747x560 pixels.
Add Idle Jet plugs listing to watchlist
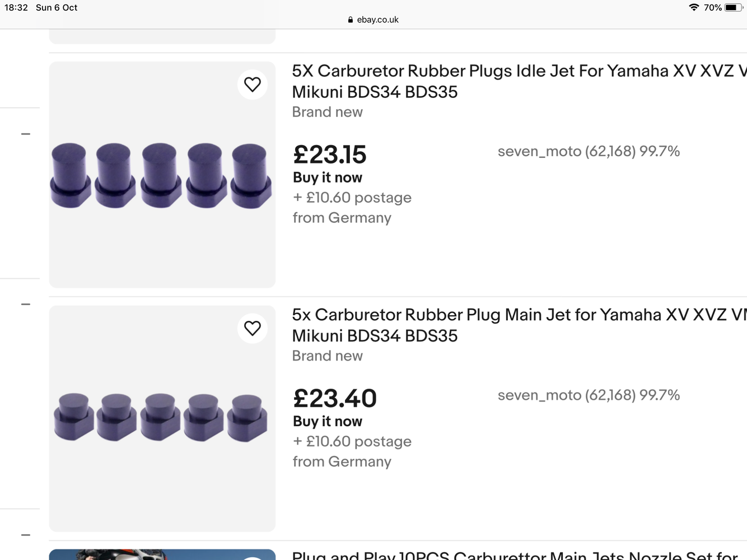tap(253, 85)
